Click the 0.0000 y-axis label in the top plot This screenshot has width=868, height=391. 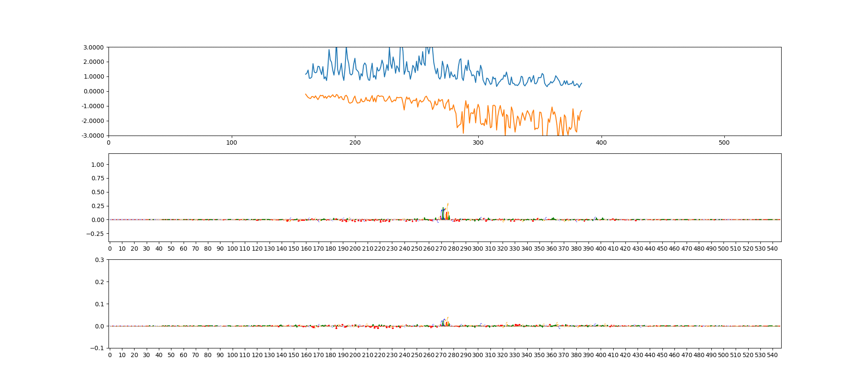tap(93, 91)
